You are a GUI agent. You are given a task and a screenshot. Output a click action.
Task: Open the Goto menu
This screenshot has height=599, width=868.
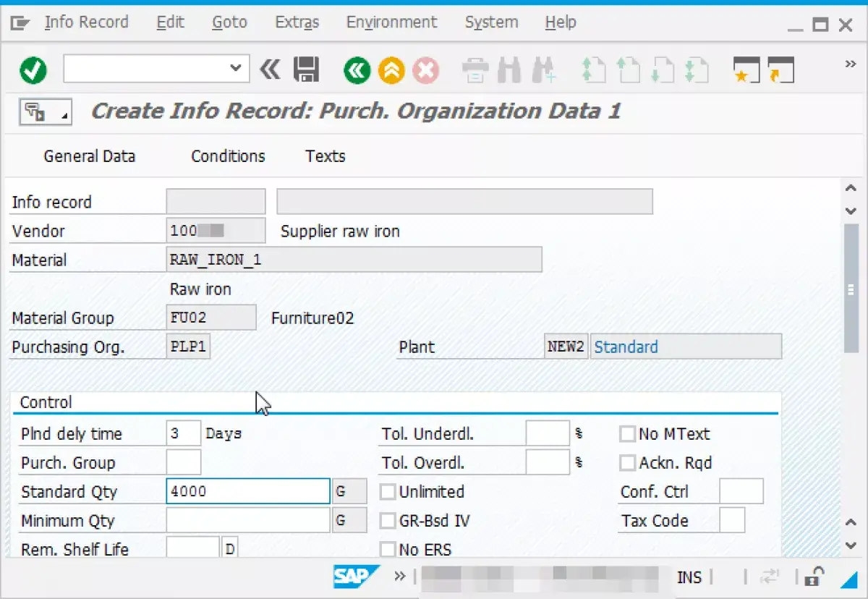point(229,22)
